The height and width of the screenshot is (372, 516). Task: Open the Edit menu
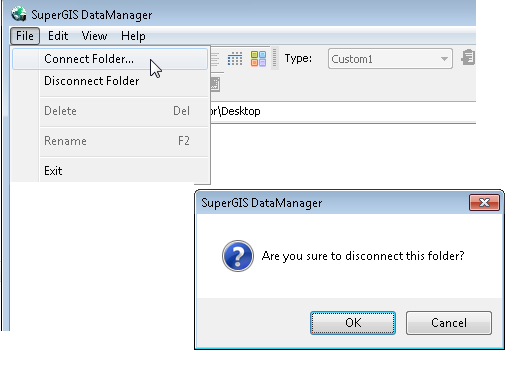pos(58,36)
